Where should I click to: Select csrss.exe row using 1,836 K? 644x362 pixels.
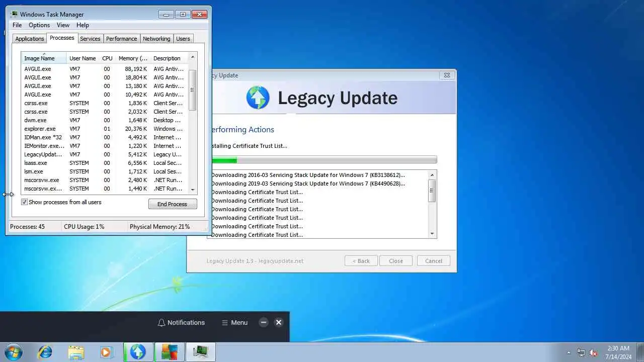[x=105, y=103]
